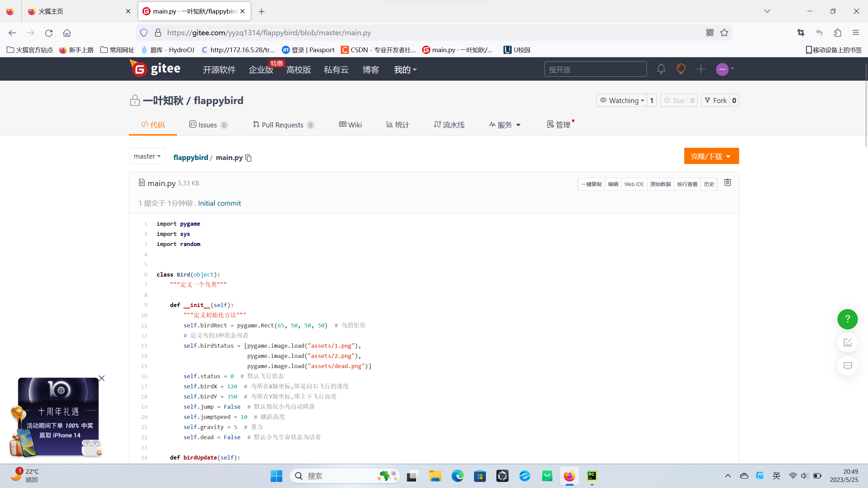Open Windows Start menu
868x488 pixels.
pyautogui.click(x=276, y=476)
